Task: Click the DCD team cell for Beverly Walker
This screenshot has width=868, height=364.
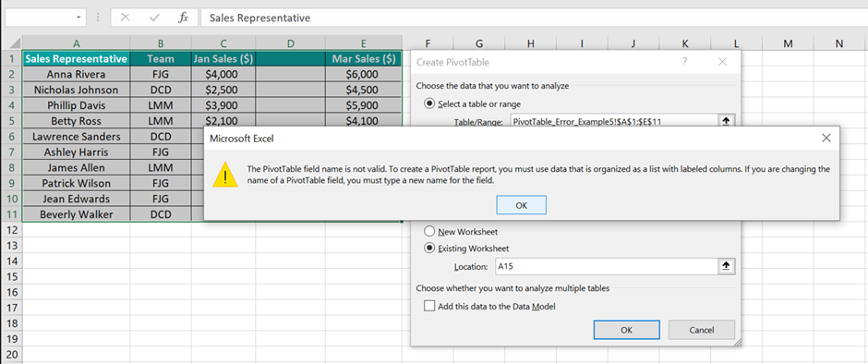Action: (x=161, y=213)
